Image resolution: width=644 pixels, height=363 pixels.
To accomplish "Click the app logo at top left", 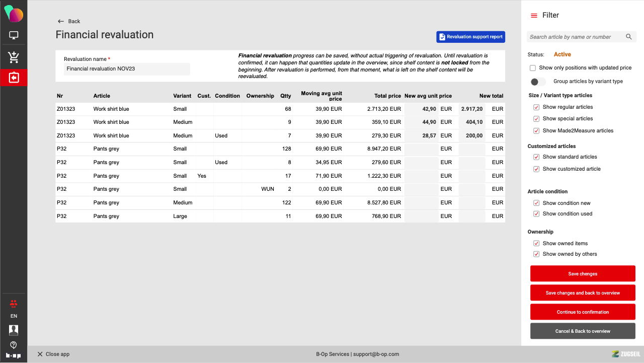I will [x=14, y=14].
